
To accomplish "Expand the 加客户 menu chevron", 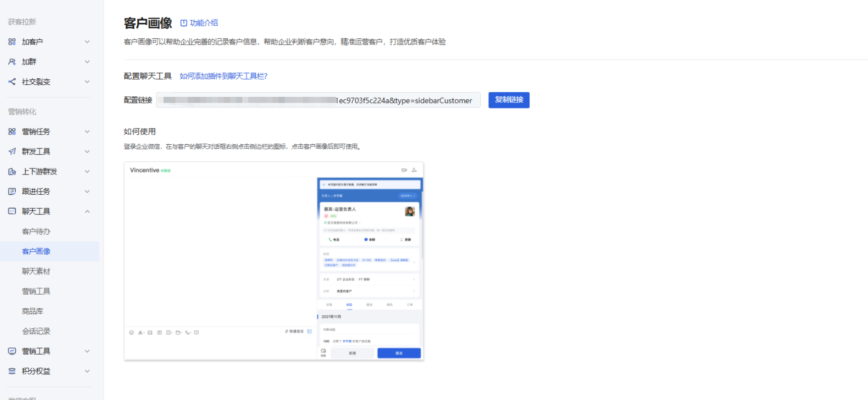I will click(87, 42).
